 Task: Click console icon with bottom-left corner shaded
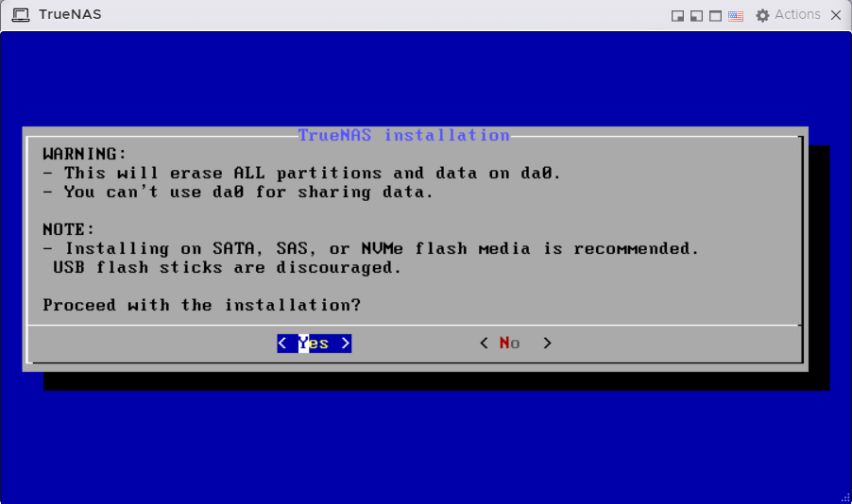(696, 16)
